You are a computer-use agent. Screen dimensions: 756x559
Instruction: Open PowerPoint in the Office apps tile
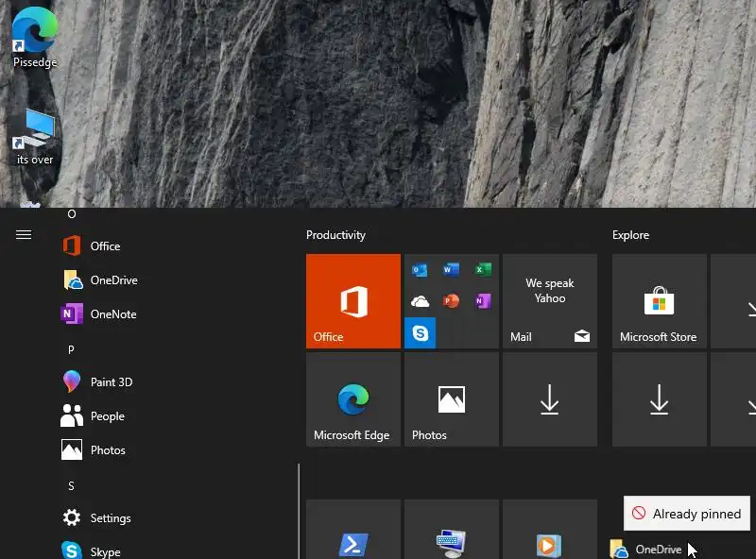click(x=452, y=301)
